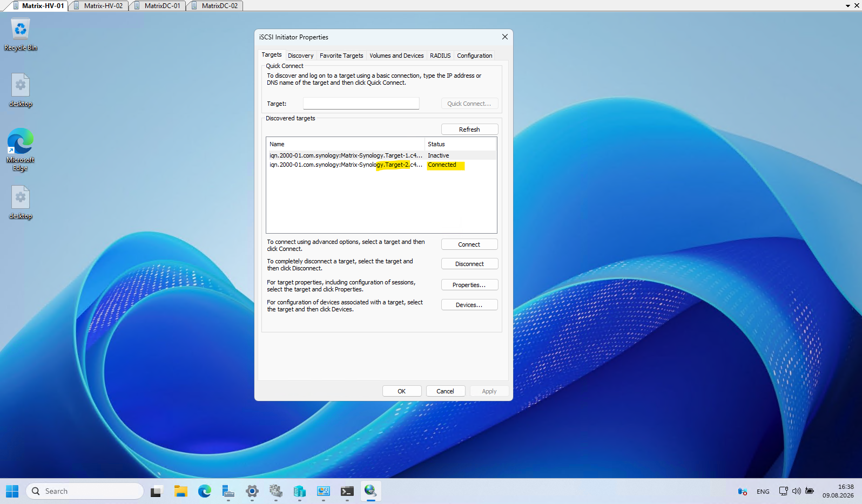Select the desktop file icon below Recycle Bin
The width and height of the screenshot is (862, 504).
21,90
